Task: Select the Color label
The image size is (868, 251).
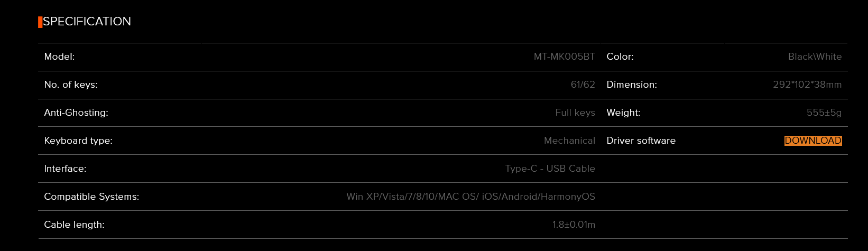Action: [620, 57]
